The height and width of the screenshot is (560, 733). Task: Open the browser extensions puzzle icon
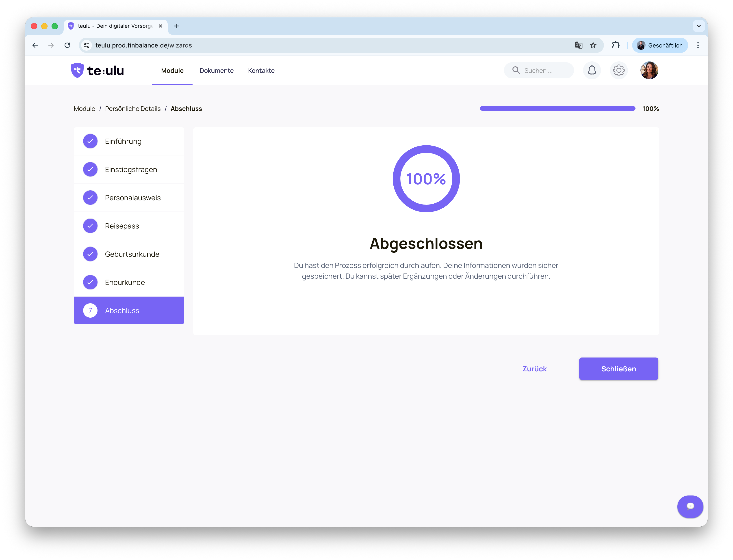pos(616,45)
